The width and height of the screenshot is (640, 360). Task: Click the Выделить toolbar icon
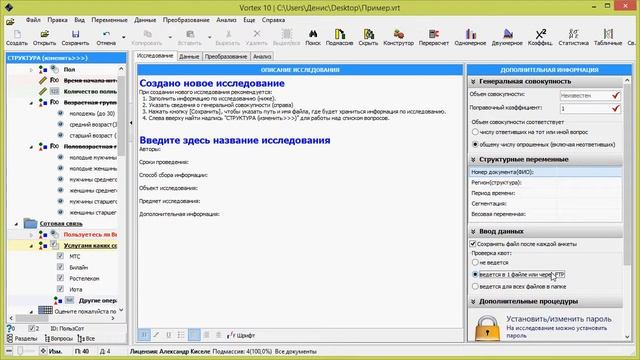(x=287, y=34)
